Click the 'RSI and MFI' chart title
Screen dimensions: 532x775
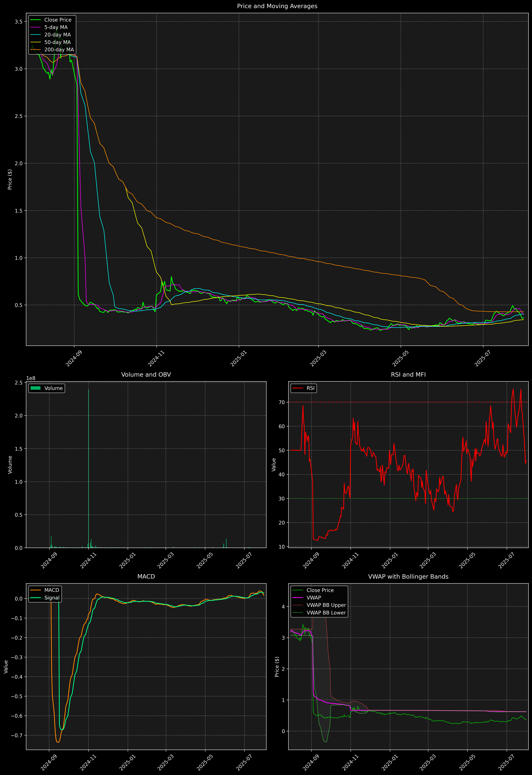[x=408, y=374]
